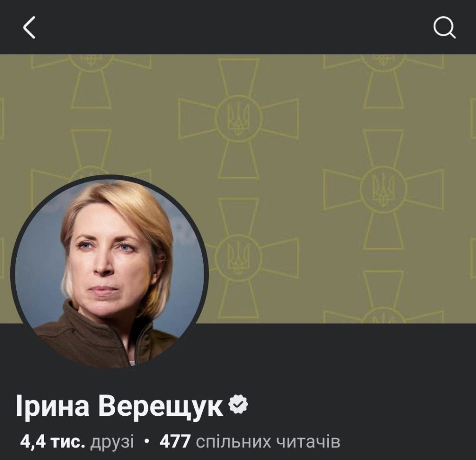Tap the bold 4,4 тис. count
476x460 pixels.
[53, 441]
